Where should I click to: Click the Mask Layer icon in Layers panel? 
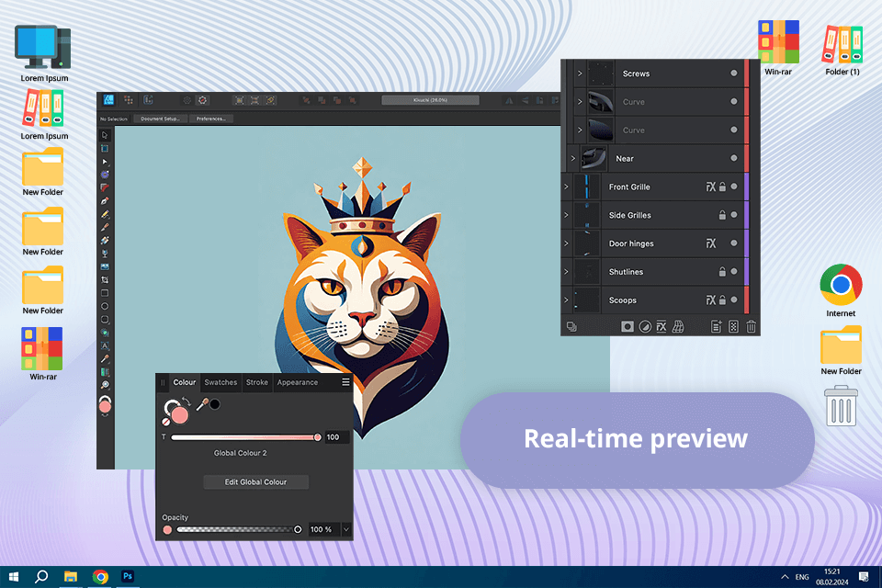[628, 326]
